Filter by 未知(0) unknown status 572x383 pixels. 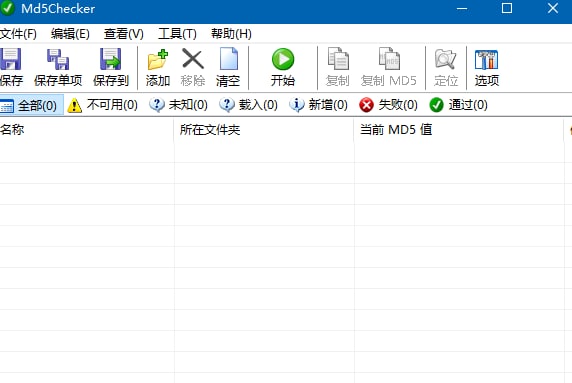click(x=178, y=105)
